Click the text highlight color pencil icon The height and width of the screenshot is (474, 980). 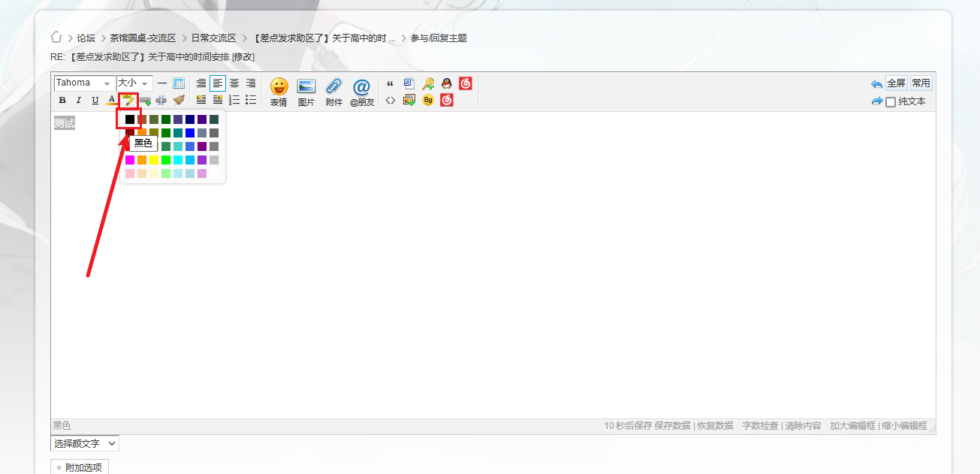[128, 100]
